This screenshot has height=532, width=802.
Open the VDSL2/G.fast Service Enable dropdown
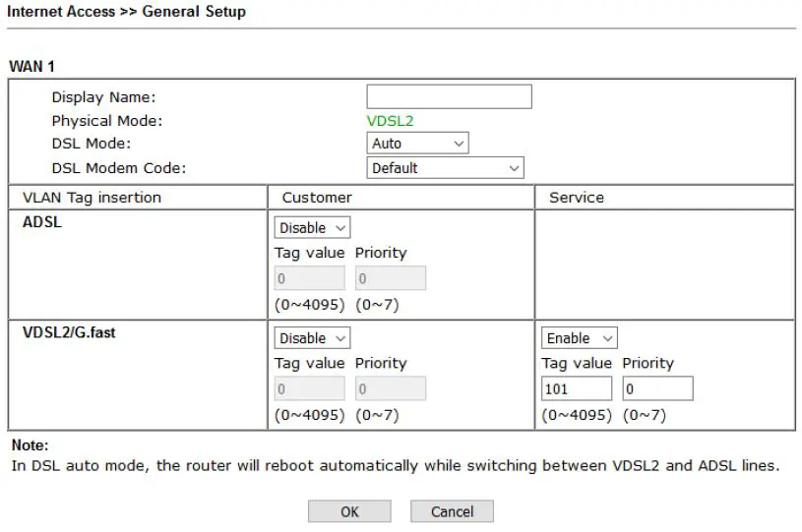[x=579, y=338]
